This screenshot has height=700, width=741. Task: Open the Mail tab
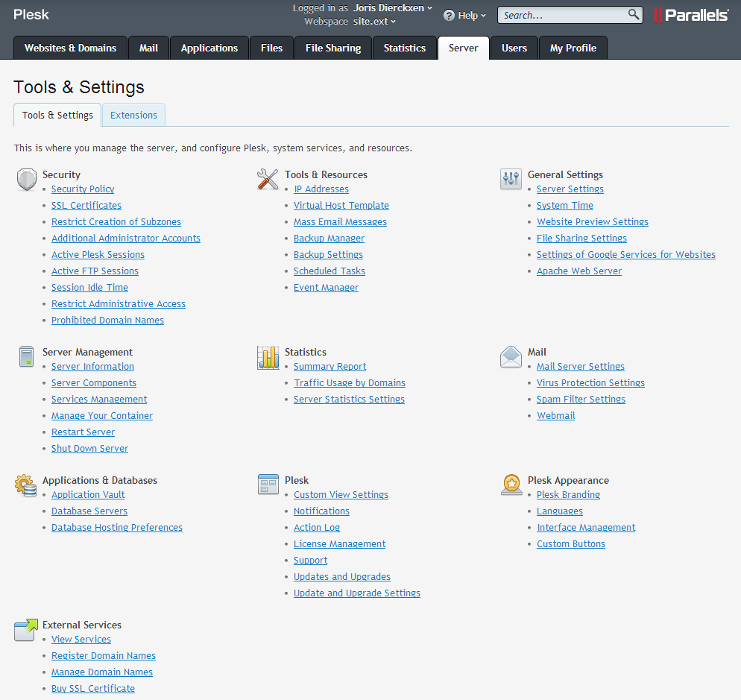pyautogui.click(x=148, y=48)
